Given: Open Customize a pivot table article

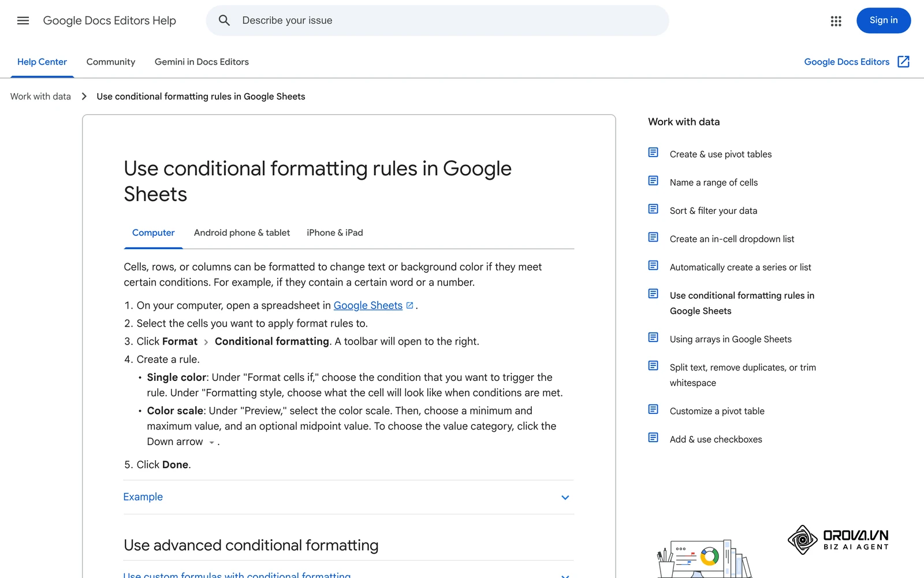Looking at the screenshot, I should click(717, 412).
